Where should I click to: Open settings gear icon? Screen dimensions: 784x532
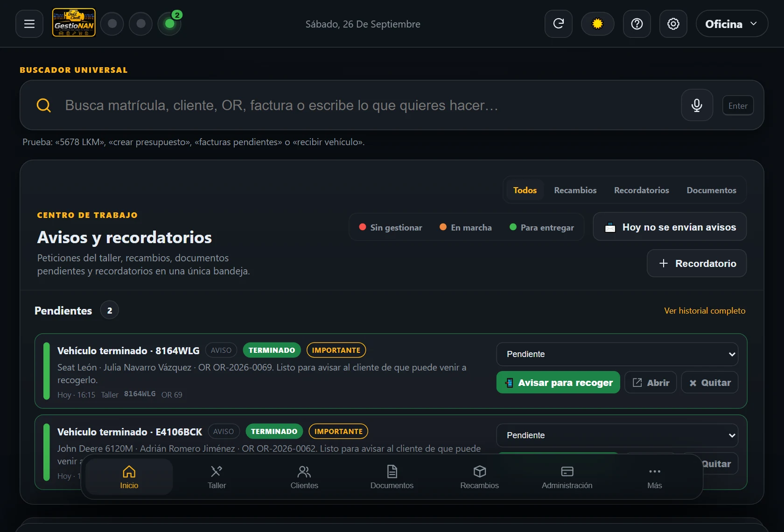(673, 24)
